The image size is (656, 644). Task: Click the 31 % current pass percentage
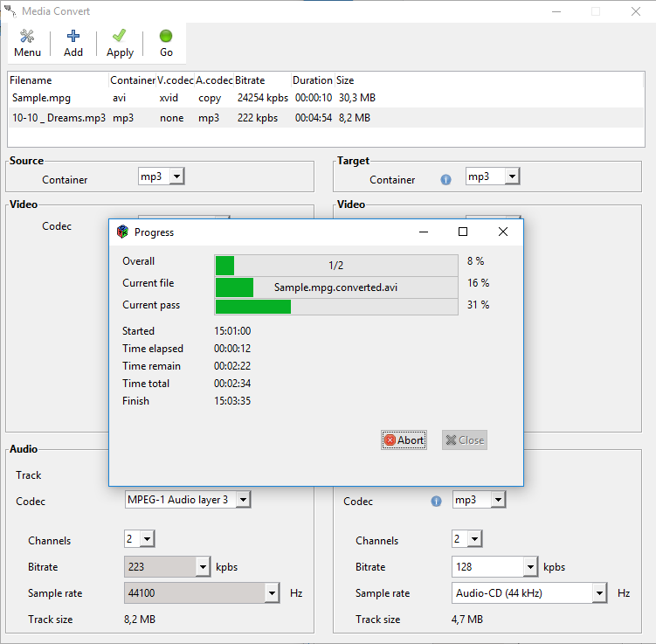(x=478, y=305)
